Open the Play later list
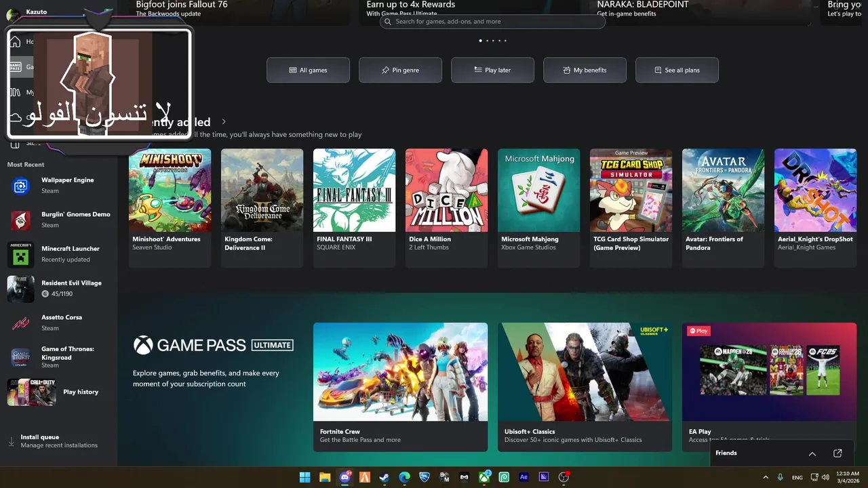The height and width of the screenshot is (488, 868). pyautogui.click(x=492, y=70)
